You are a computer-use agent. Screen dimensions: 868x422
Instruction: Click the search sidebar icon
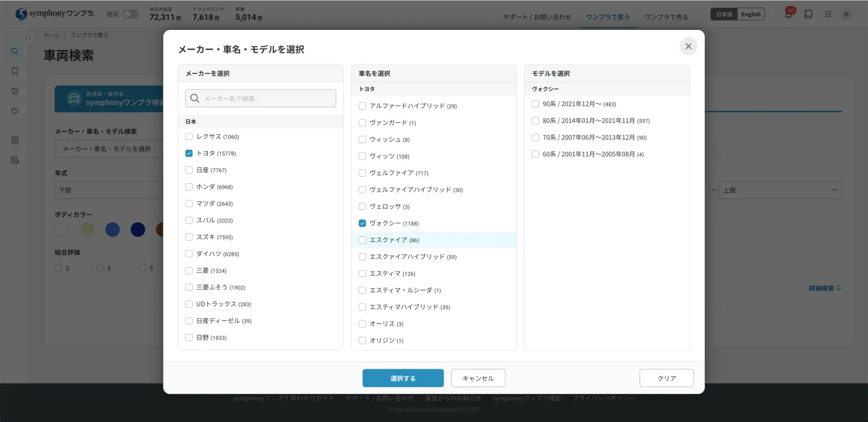click(15, 51)
